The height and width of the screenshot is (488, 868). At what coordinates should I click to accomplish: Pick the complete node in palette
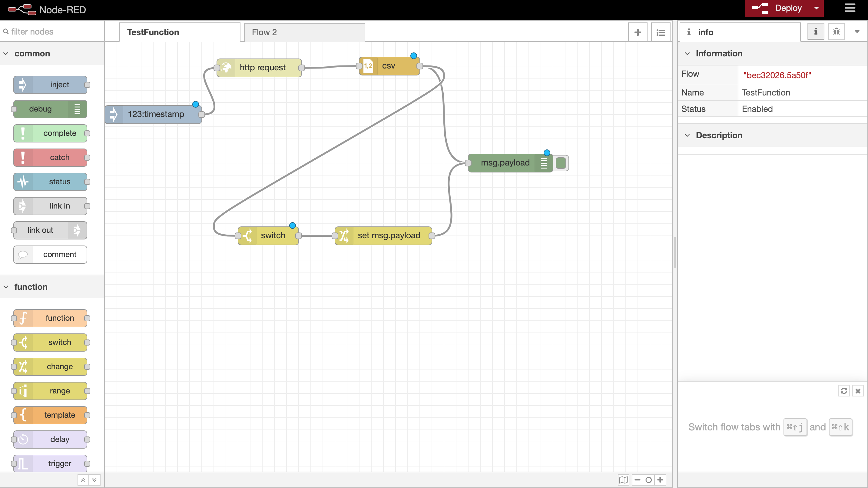click(50, 133)
